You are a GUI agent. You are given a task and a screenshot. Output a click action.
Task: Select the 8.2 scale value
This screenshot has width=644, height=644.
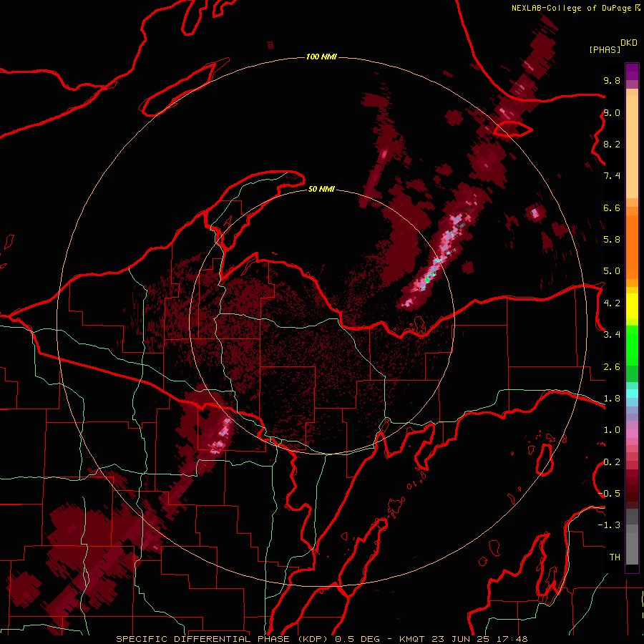(612, 144)
